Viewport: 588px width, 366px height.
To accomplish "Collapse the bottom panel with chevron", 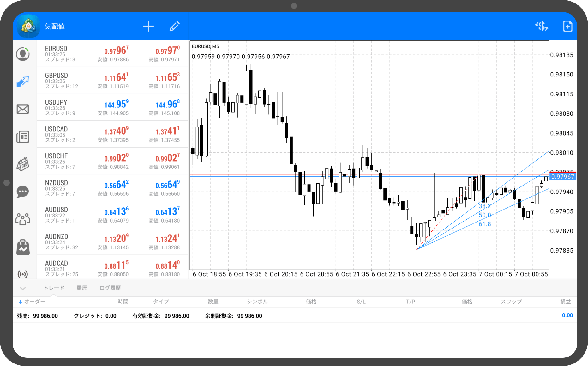I will click(x=23, y=288).
